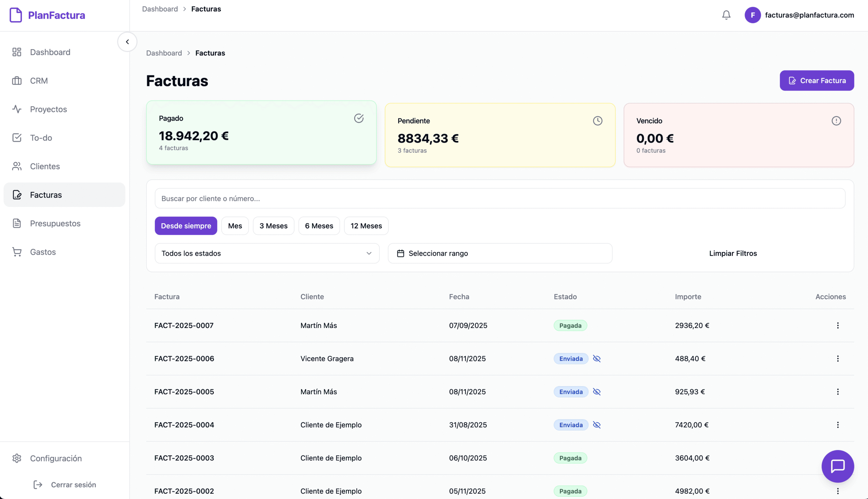The image size is (868, 499).
Task: Select the 3 Meses filter tab
Action: coord(273,226)
